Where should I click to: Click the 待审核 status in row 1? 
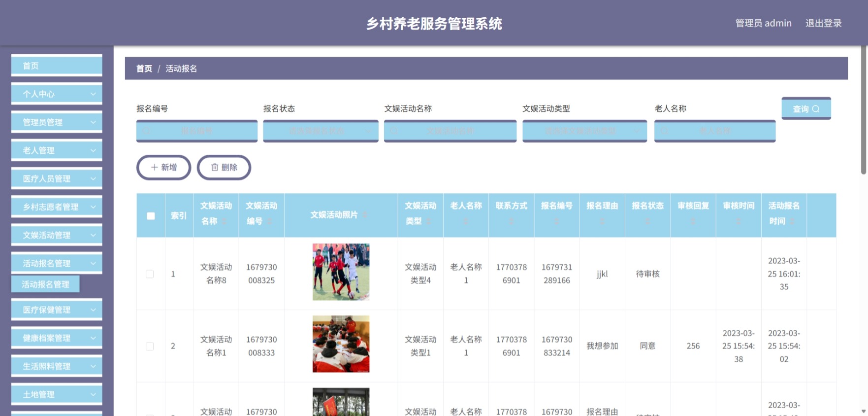[647, 274]
